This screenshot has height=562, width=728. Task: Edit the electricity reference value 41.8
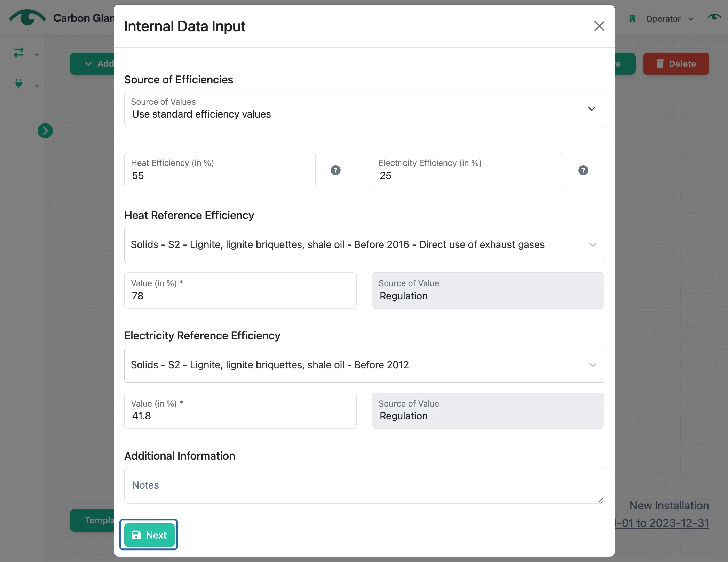coord(240,411)
